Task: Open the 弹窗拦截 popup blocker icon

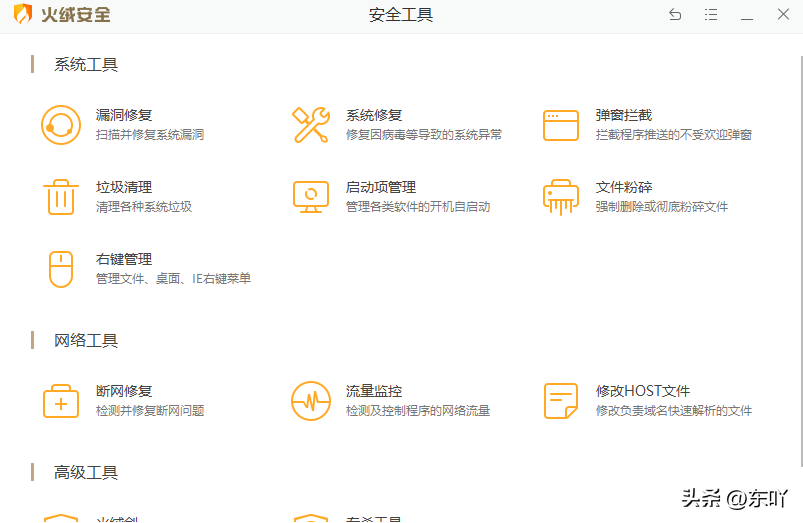Action: coord(561,125)
